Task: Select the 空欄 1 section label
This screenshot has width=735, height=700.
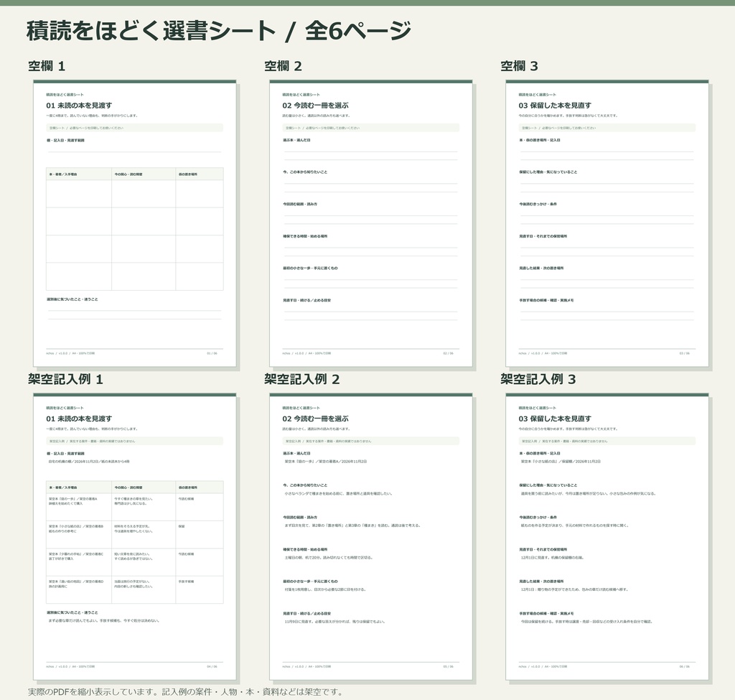Action: pyautogui.click(x=47, y=66)
